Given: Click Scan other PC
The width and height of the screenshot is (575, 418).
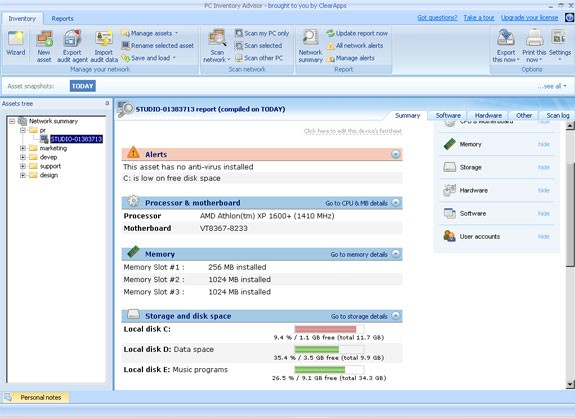Looking at the screenshot, I should (259, 58).
